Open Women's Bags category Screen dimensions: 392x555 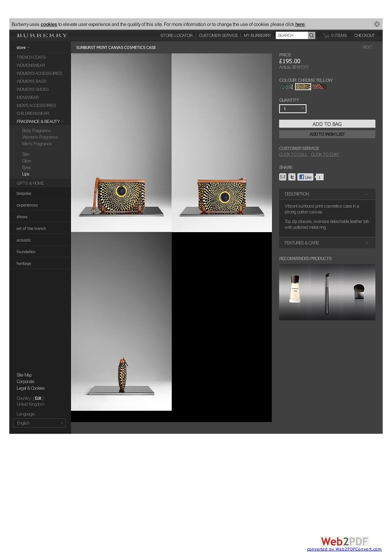tap(31, 81)
